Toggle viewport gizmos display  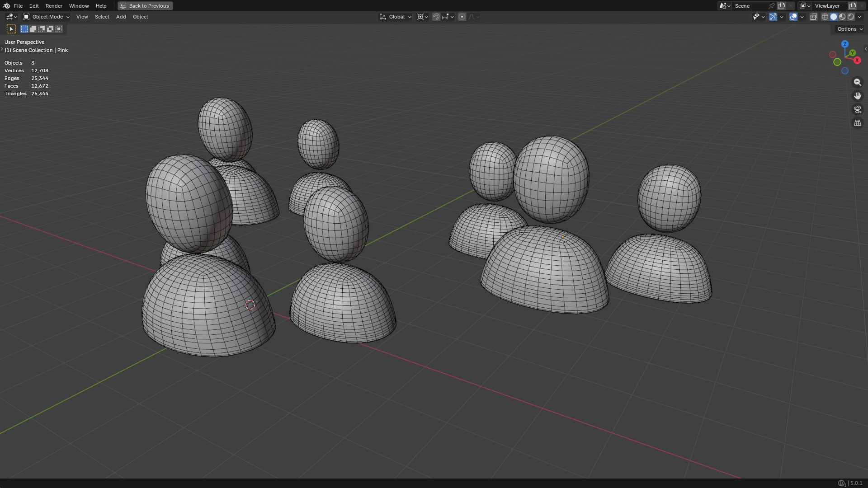tap(773, 17)
